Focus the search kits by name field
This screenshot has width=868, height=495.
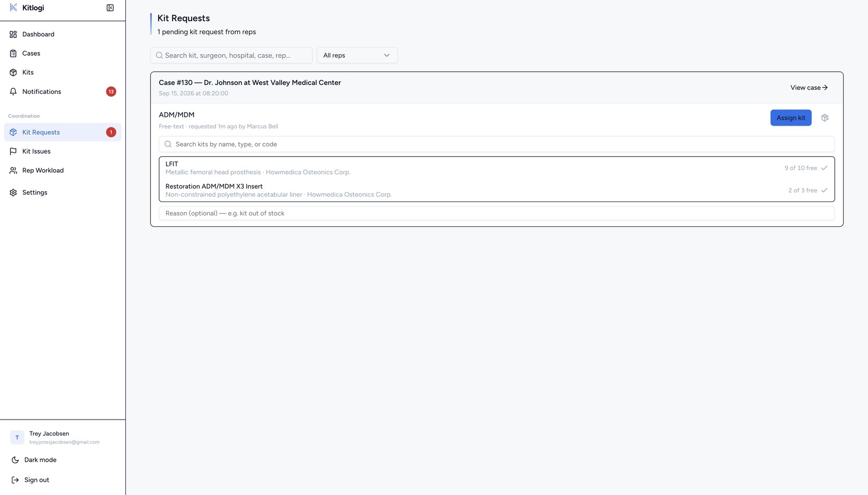click(x=496, y=144)
